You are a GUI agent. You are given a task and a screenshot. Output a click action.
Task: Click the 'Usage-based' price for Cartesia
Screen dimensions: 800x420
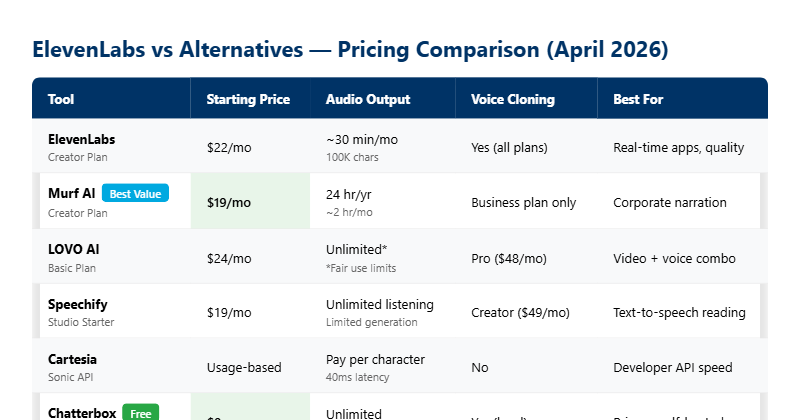(x=243, y=367)
